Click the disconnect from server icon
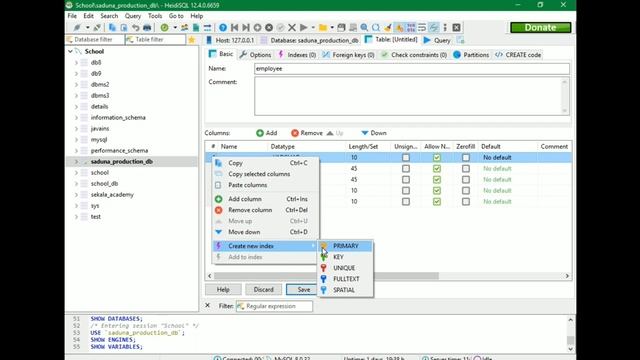The image size is (640, 360). 97,27
